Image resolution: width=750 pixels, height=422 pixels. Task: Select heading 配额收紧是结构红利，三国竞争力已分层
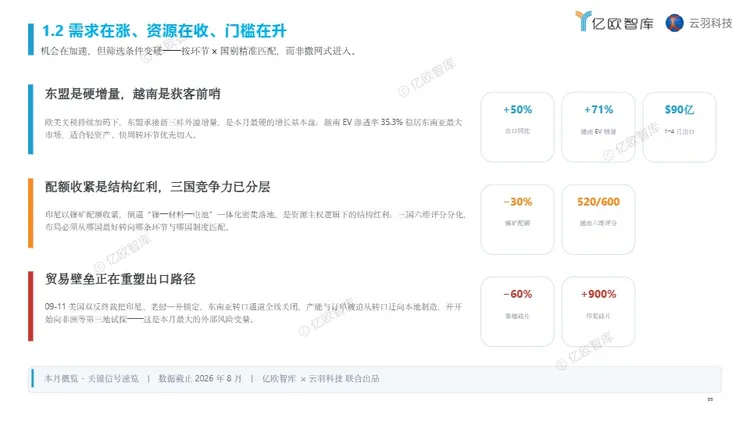point(157,187)
